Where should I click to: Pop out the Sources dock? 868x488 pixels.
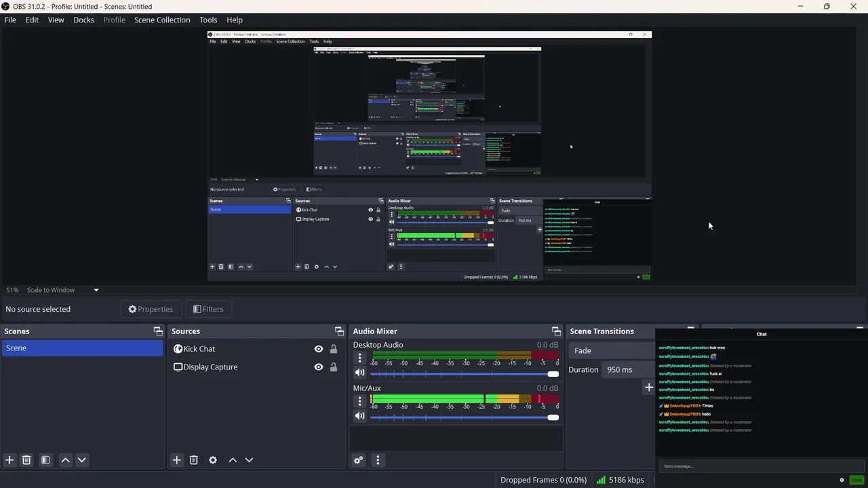coord(339,331)
